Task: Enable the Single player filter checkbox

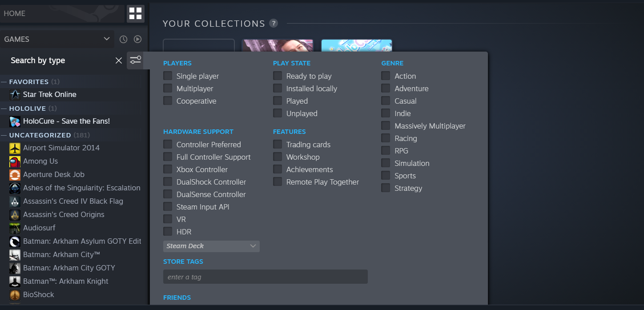Action: [168, 76]
